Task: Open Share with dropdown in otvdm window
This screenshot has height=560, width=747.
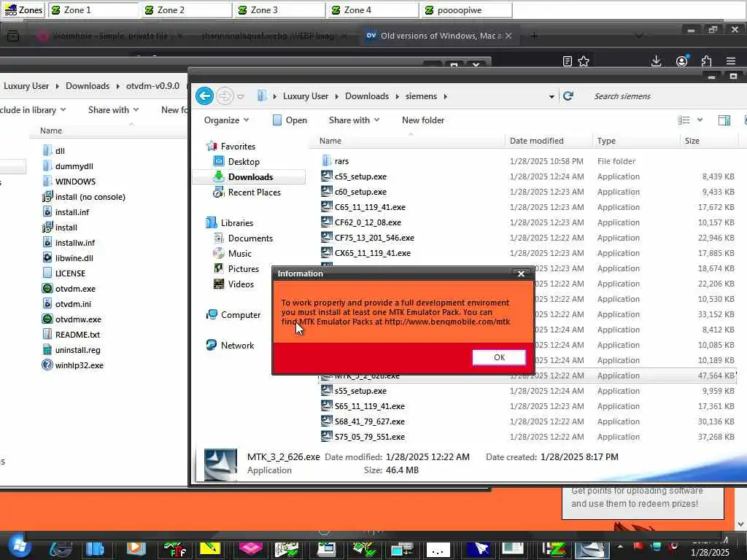Action: point(113,110)
